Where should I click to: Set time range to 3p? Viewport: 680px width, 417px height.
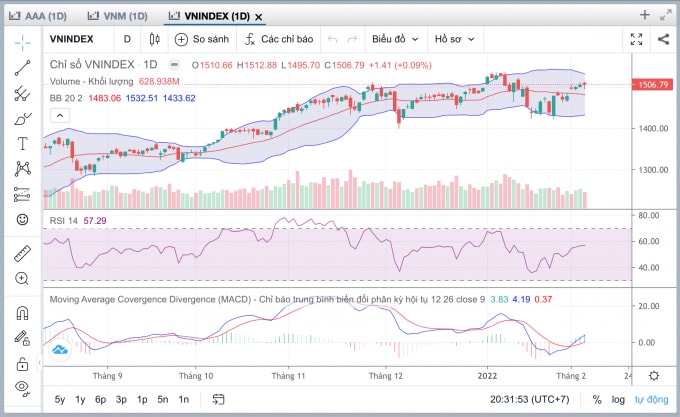[121, 399]
